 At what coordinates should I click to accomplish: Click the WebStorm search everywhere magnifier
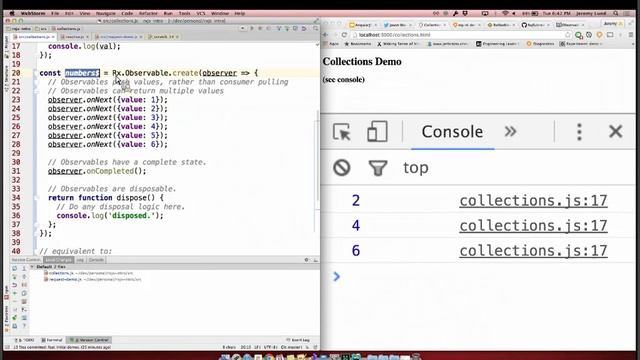click(316, 29)
